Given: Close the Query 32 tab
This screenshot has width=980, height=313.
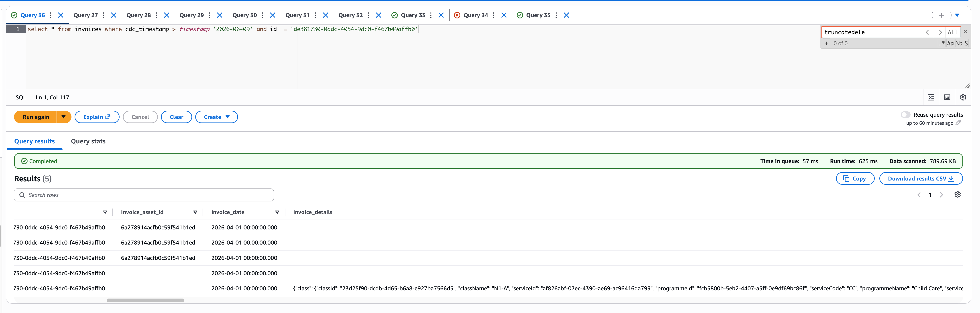Looking at the screenshot, I should (x=378, y=15).
